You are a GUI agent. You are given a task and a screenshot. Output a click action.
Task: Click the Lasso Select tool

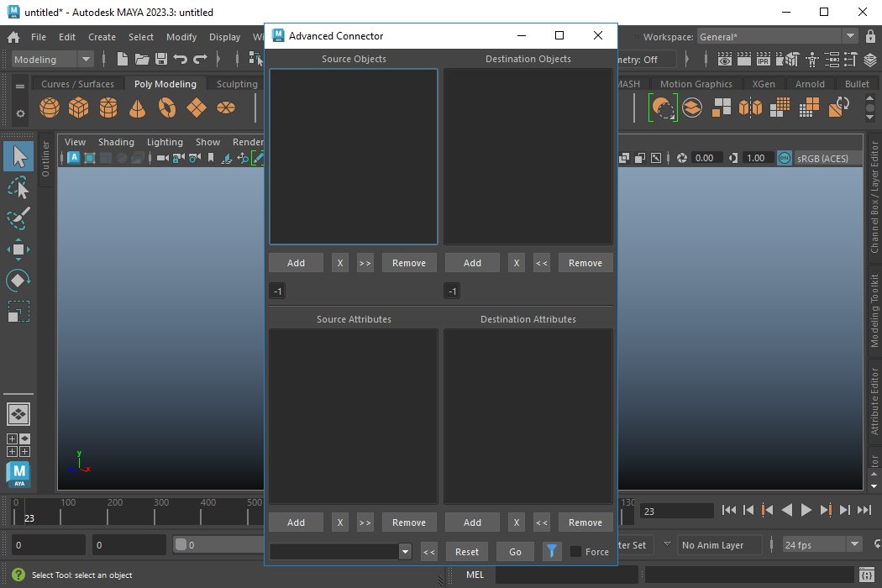pyautogui.click(x=18, y=187)
